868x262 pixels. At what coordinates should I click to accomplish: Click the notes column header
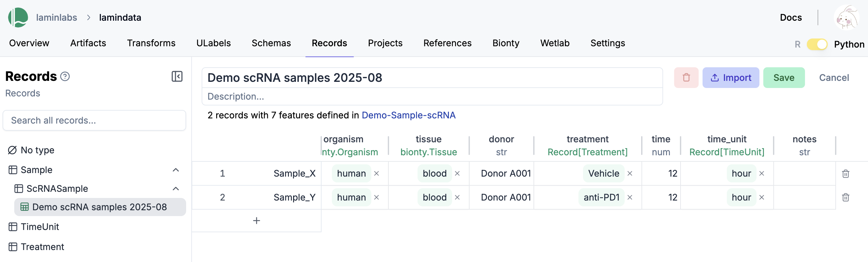pos(804,145)
